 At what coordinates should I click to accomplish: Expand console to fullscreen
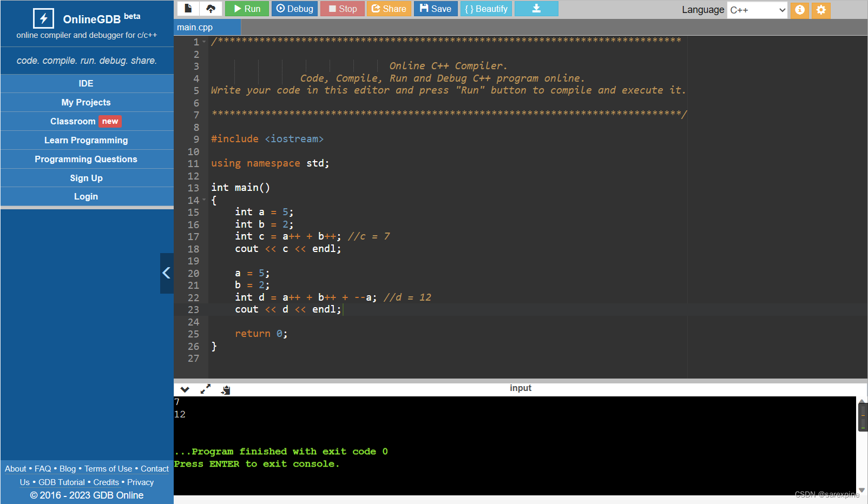click(x=205, y=389)
